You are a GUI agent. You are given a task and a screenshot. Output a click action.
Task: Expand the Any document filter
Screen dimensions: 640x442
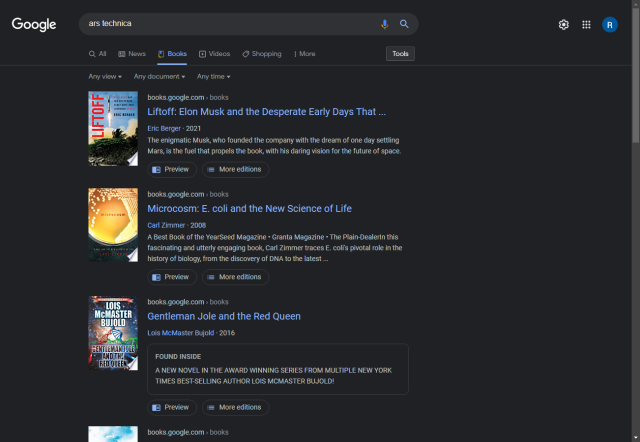[159, 76]
